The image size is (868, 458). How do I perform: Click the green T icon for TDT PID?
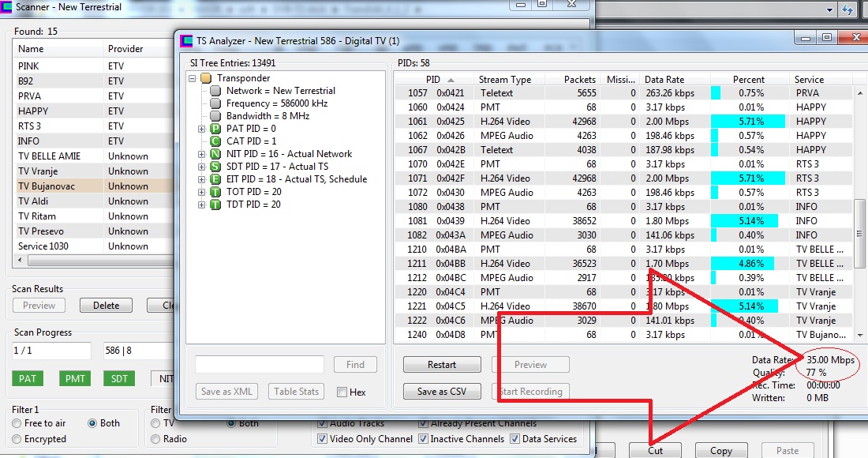pyautogui.click(x=215, y=205)
